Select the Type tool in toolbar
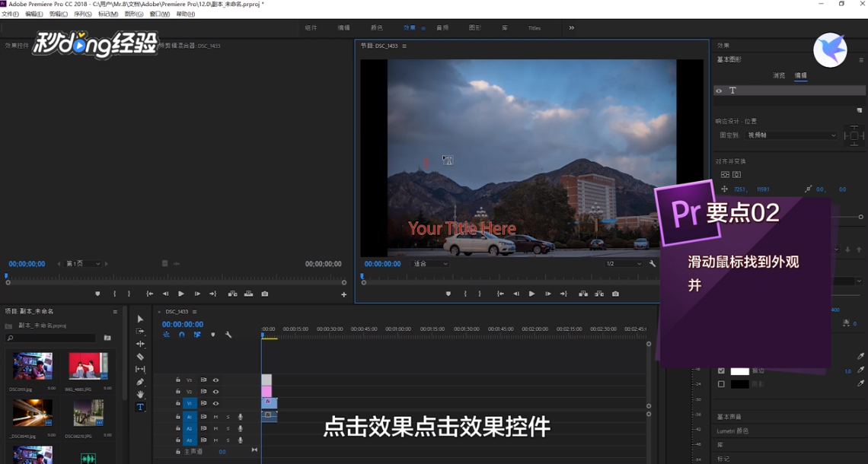Screen dimensions: 868x464 click(140, 407)
